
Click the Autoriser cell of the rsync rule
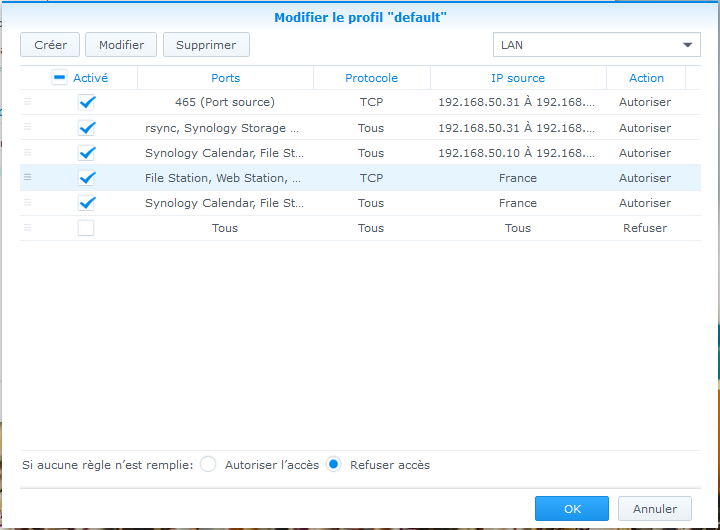[x=645, y=128]
